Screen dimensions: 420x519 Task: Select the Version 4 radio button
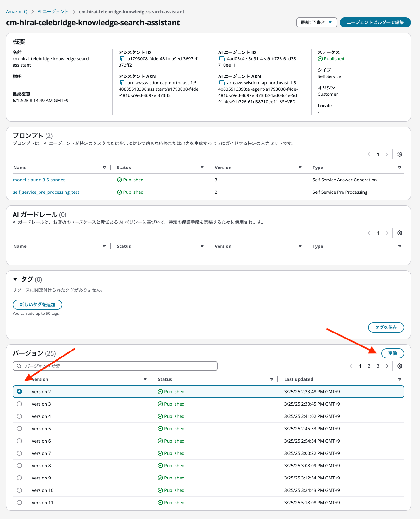(19, 416)
